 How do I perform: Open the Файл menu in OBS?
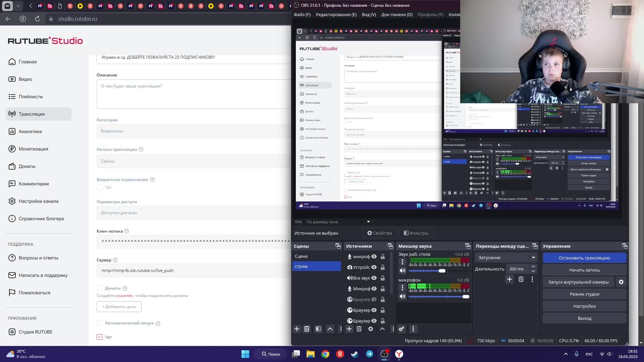[x=302, y=15]
